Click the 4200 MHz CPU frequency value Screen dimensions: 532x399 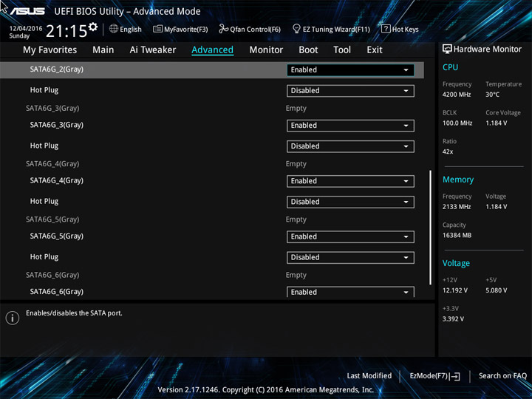[x=457, y=95]
